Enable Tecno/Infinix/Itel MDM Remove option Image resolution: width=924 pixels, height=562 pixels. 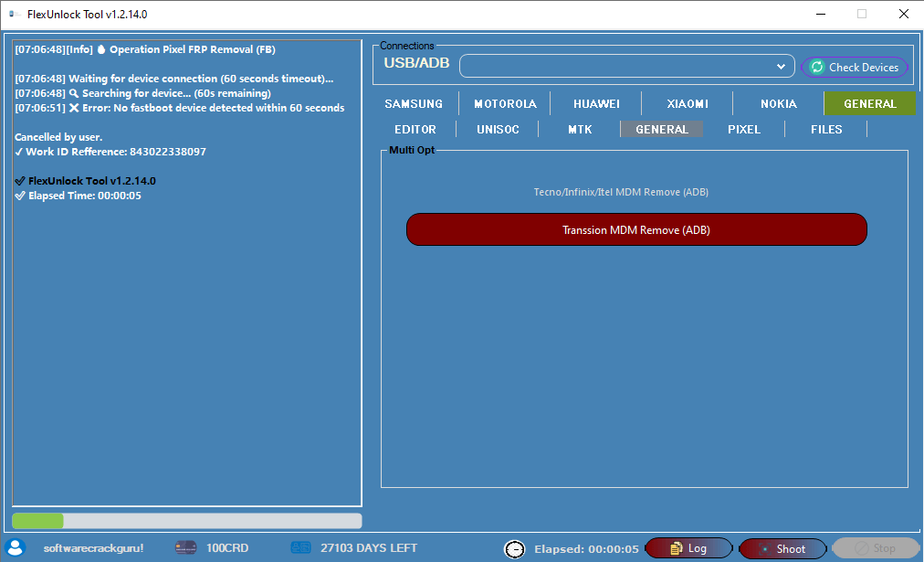tap(621, 192)
